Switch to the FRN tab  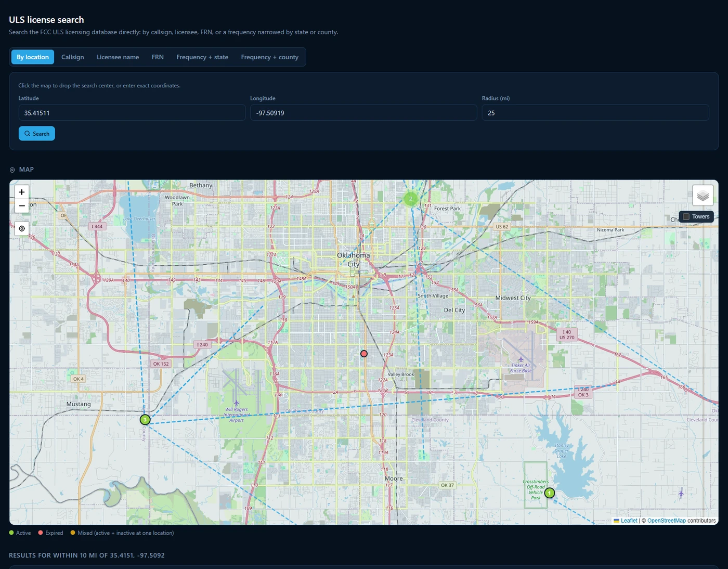click(158, 57)
